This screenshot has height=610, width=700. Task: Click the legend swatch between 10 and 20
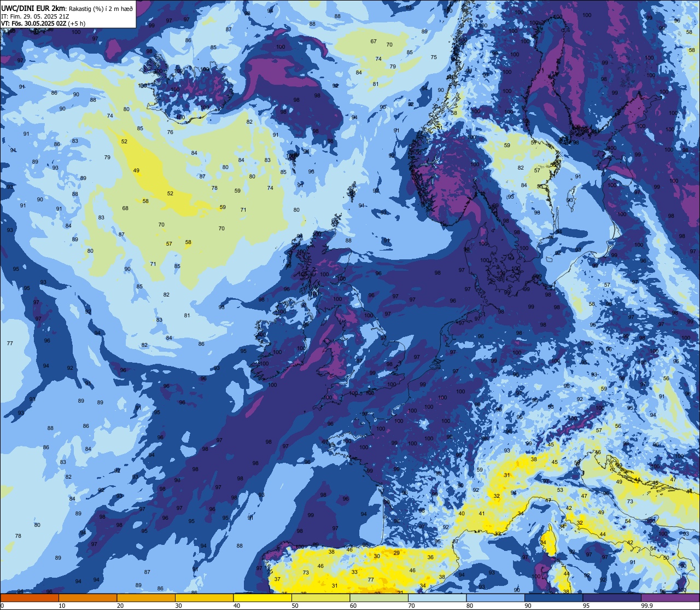[87, 597]
